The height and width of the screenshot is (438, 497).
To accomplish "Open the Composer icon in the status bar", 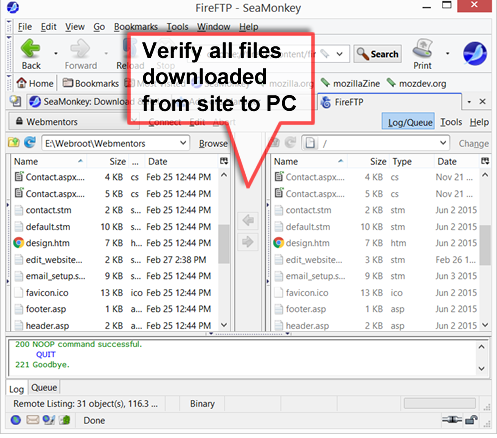I will pyautogui.click(x=49, y=420).
